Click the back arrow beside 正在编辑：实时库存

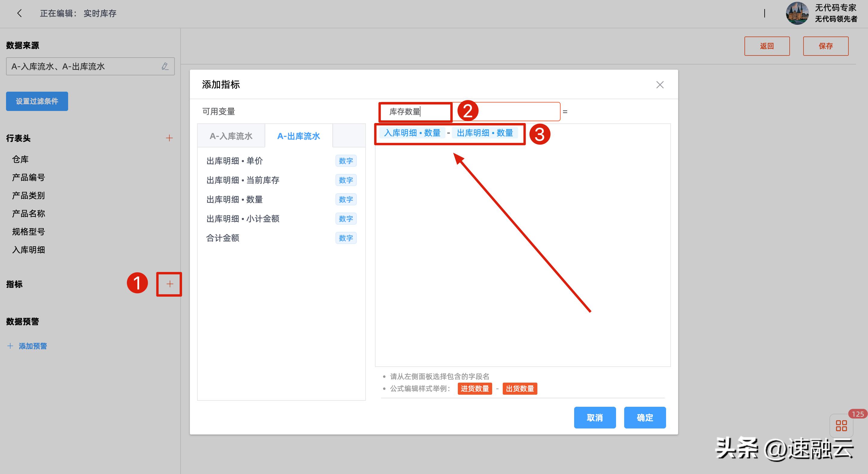[19, 13]
